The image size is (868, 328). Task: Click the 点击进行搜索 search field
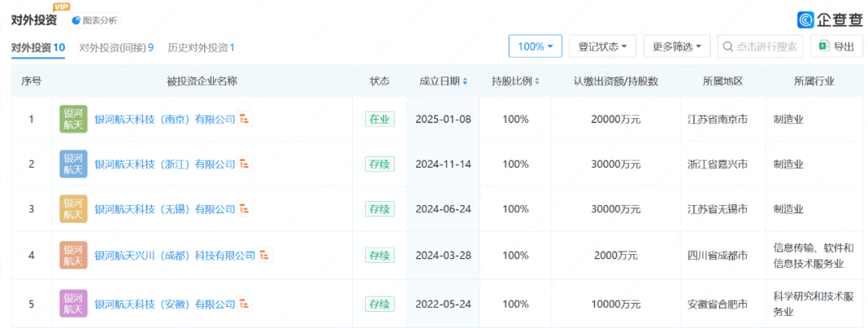click(x=760, y=46)
